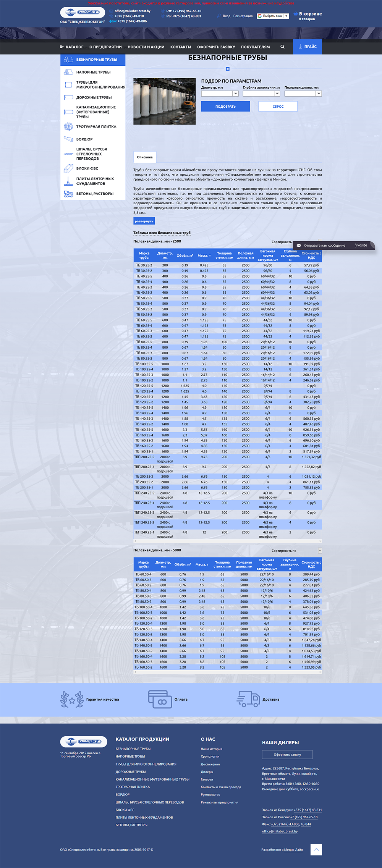Click the Дорожные трубы sidebar icon
Image resolution: width=382 pixels, height=868 pixels.
pos(68,97)
